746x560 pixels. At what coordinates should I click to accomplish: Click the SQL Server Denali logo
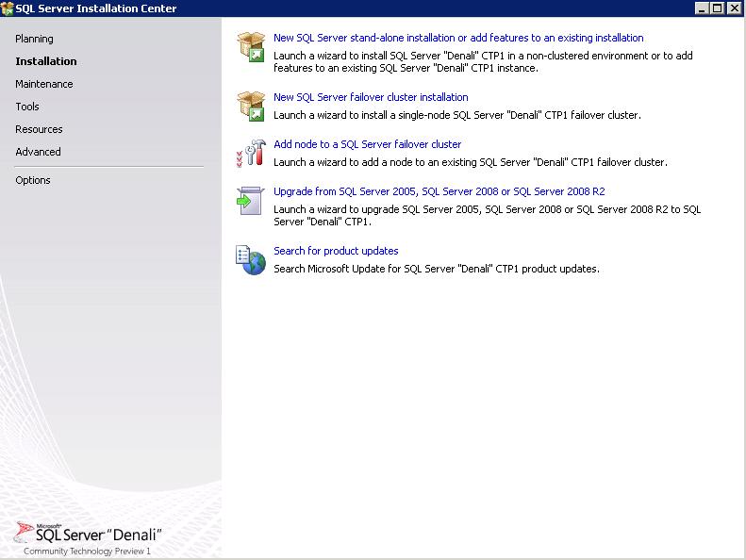pos(90,535)
